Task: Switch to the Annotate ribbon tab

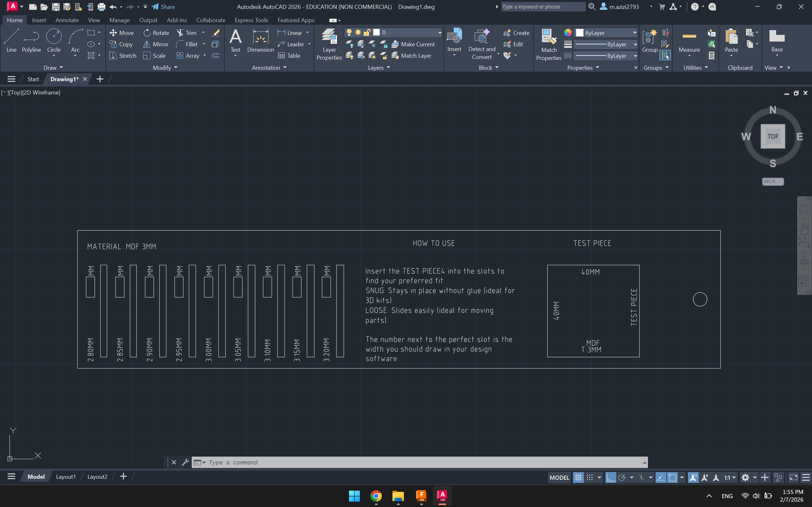Action: pyautogui.click(x=67, y=20)
